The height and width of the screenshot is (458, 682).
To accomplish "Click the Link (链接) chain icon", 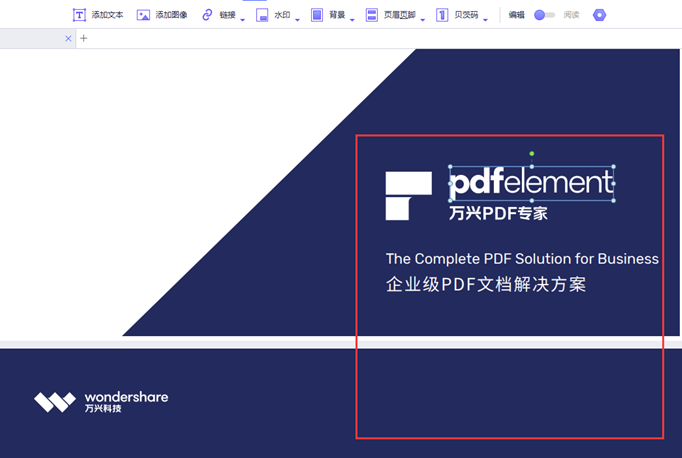I will tap(207, 15).
